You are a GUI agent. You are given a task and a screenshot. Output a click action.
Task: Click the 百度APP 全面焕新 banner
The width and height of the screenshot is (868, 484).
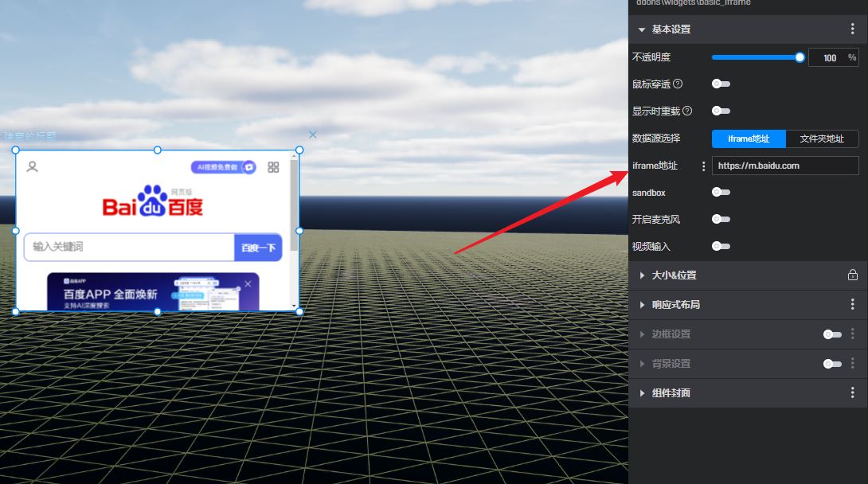pyautogui.click(x=153, y=291)
